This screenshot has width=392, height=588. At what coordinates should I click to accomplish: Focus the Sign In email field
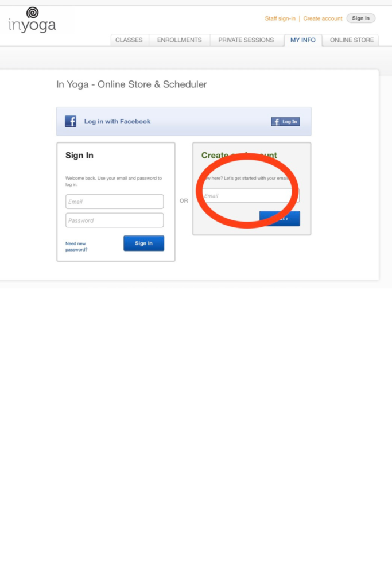(114, 202)
